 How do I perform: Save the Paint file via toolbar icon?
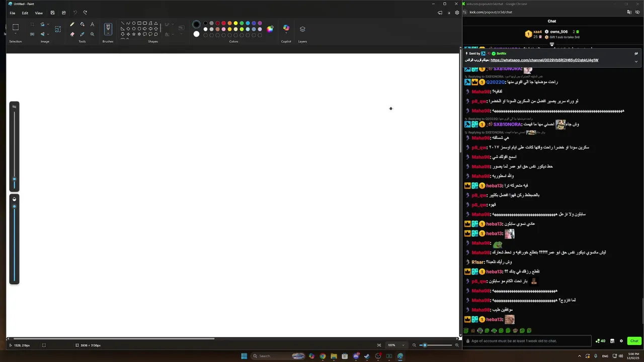pos(52,13)
